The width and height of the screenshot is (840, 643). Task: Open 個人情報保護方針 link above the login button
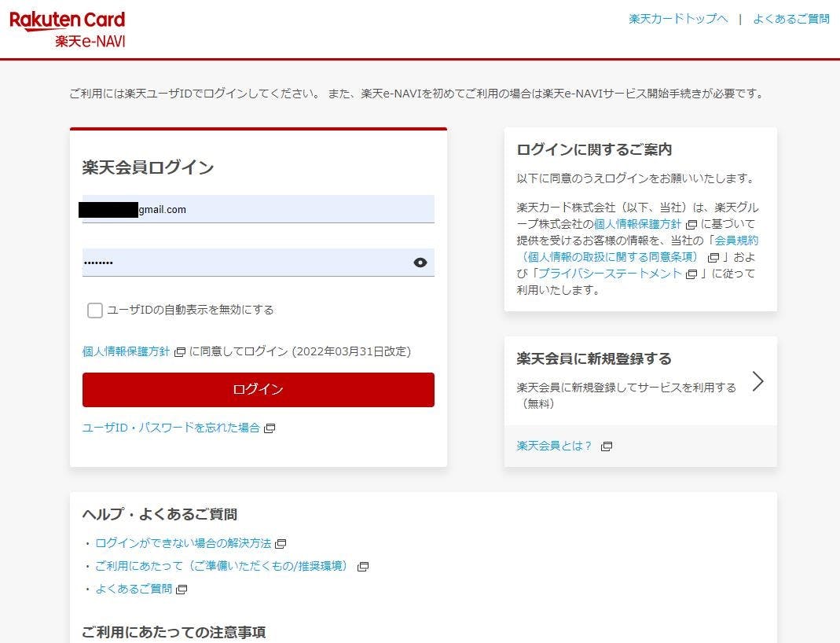[x=126, y=351]
